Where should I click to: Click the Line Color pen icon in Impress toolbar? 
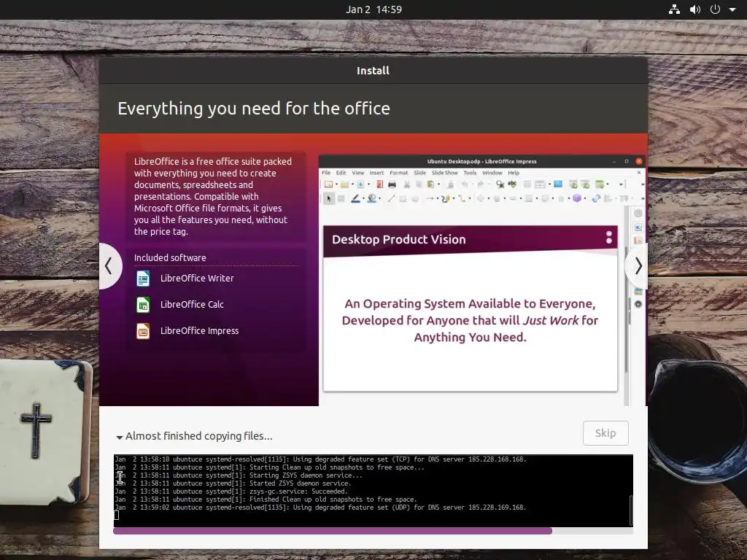355,198
